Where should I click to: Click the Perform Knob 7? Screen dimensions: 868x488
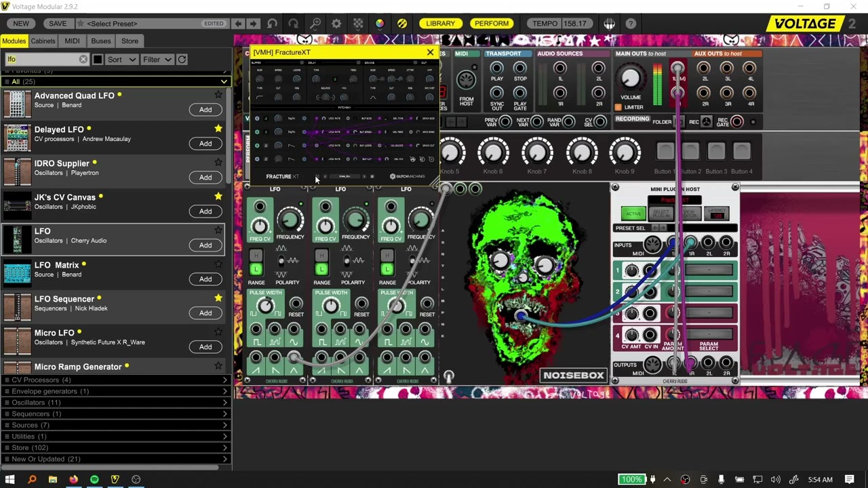(537, 152)
